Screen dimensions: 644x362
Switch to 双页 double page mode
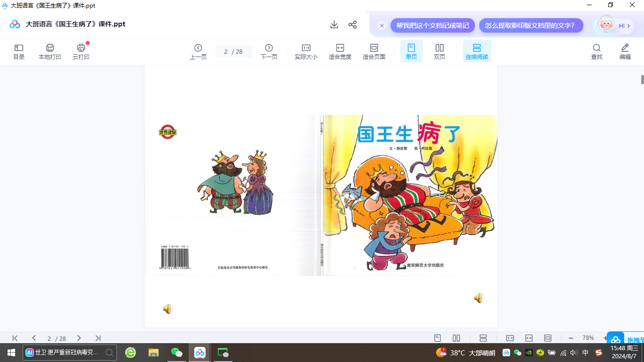point(439,52)
